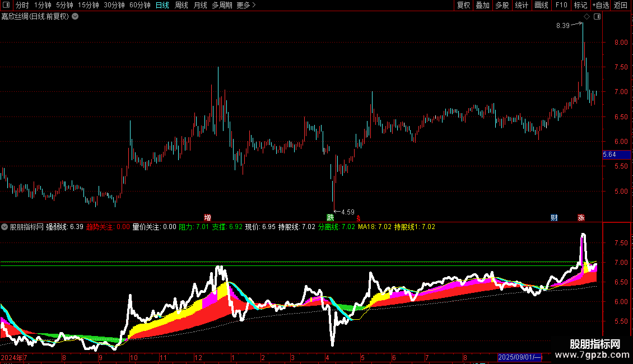Click the blue 财 event marker
The height and width of the screenshot is (364, 633).
554,217
